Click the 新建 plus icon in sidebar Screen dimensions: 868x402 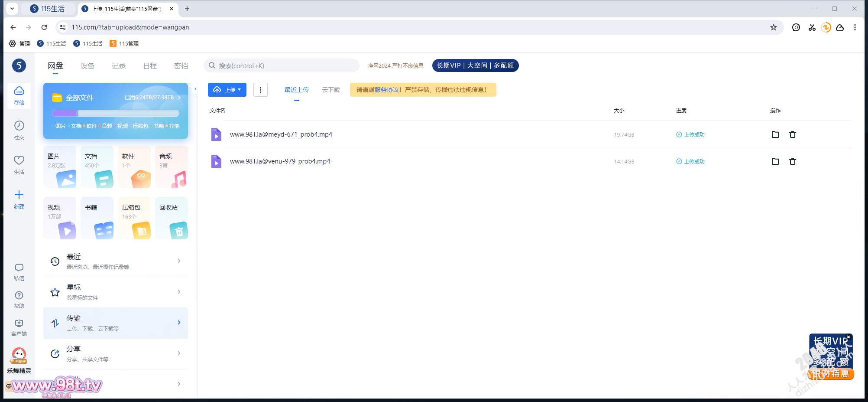(19, 199)
